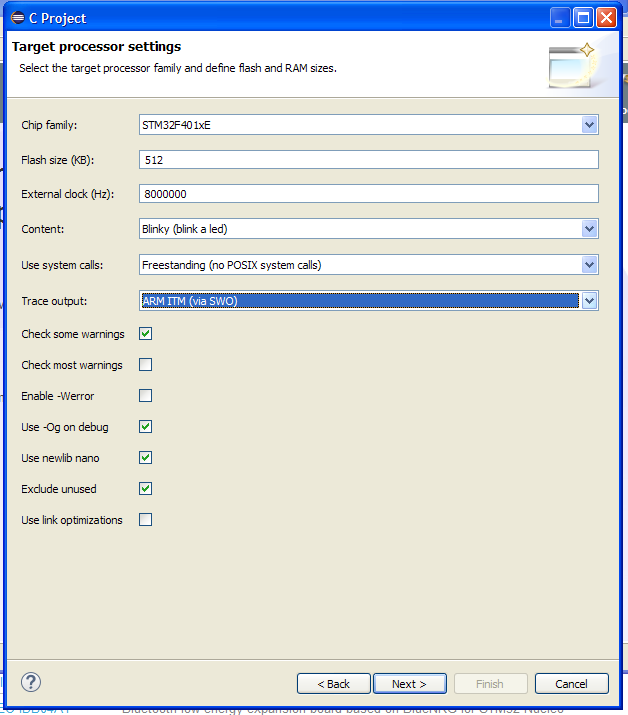The height and width of the screenshot is (715, 628).
Task: Open the Chip family dropdown arrow
Action: [x=589, y=125]
